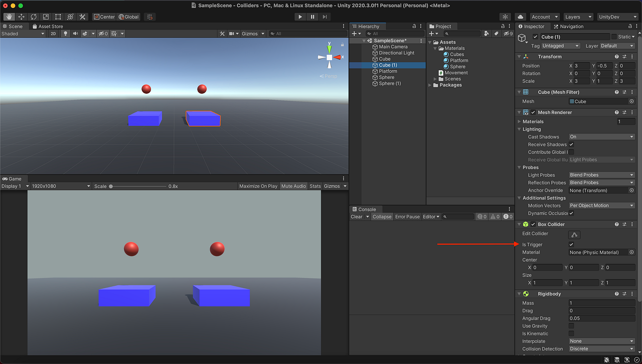The height and width of the screenshot is (364, 642).
Task: Open the Collision Detection dropdown
Action: click(601, 348)
